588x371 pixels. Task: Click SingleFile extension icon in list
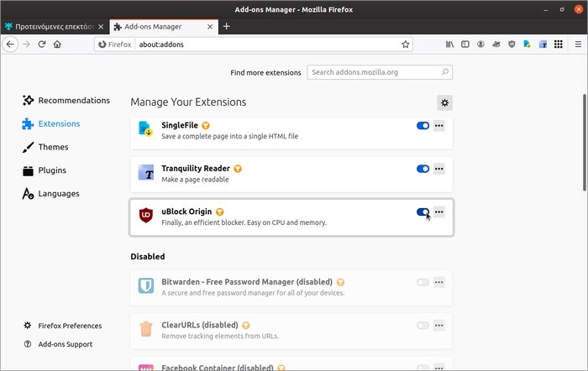click(145, 129)
